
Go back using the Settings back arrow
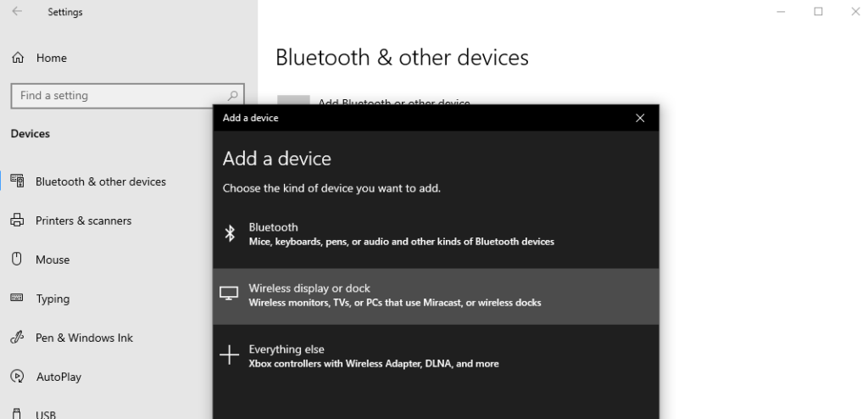pyautogui.click(x=17, y=12)
